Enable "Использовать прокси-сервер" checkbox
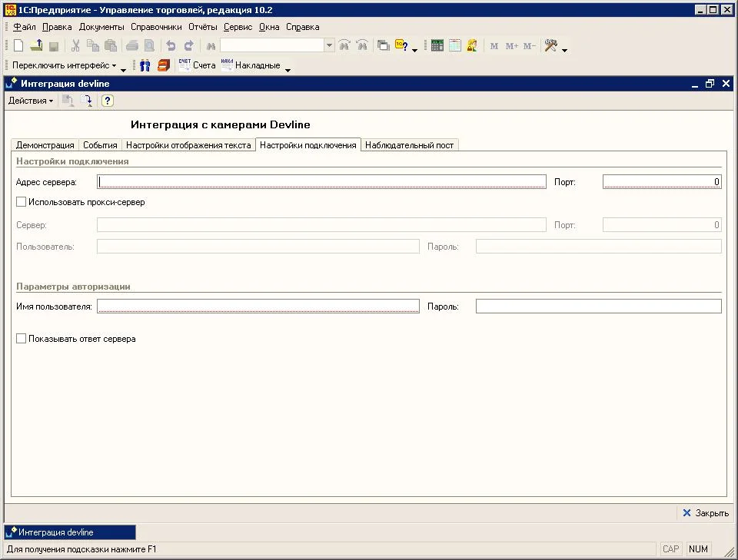 (22, 202)
